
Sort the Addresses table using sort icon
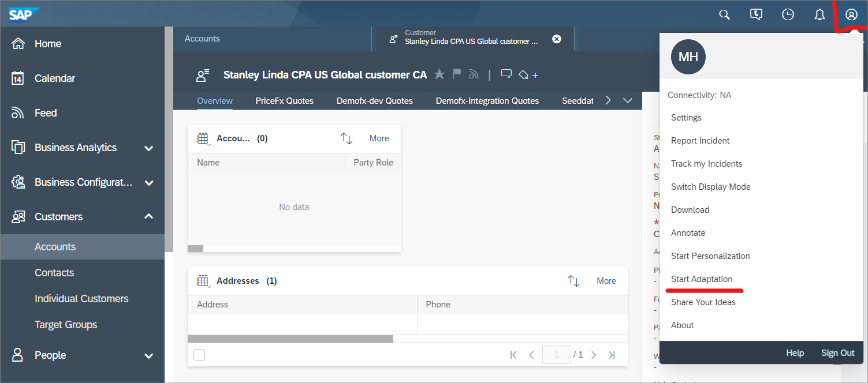click(573, 281)
